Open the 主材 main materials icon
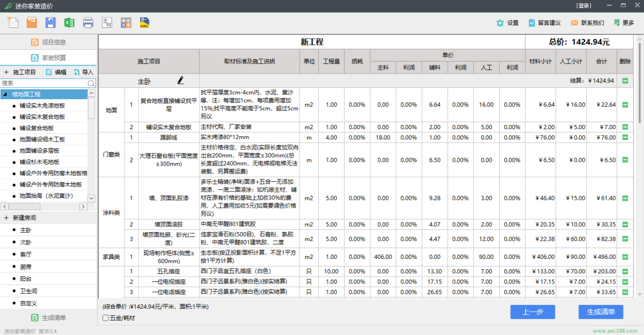644x335 pixels. coord(107,23)
